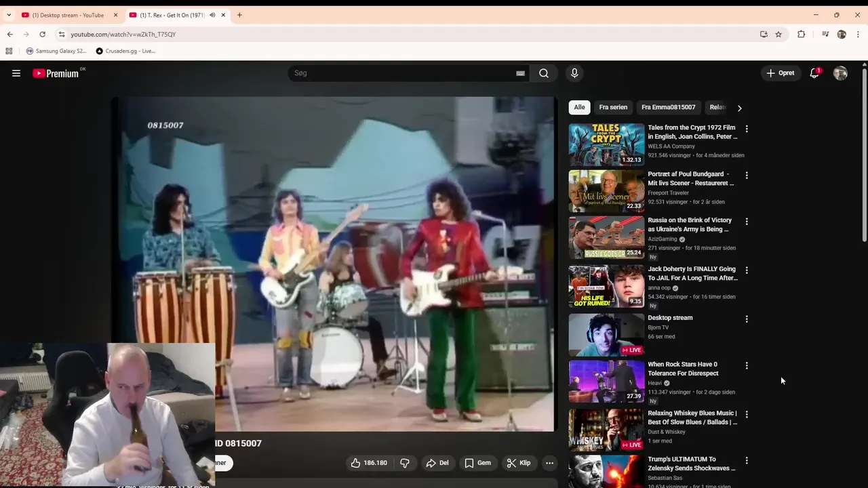Open Chrome three-dot menu

[859, 34]
